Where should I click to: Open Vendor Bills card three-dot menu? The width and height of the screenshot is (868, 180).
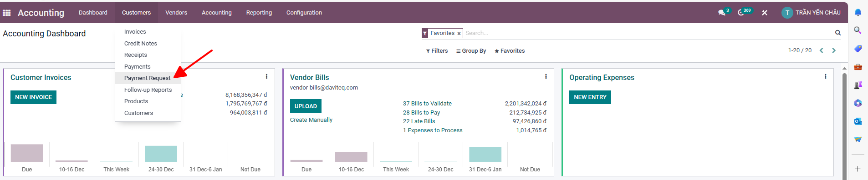[546, 77]
